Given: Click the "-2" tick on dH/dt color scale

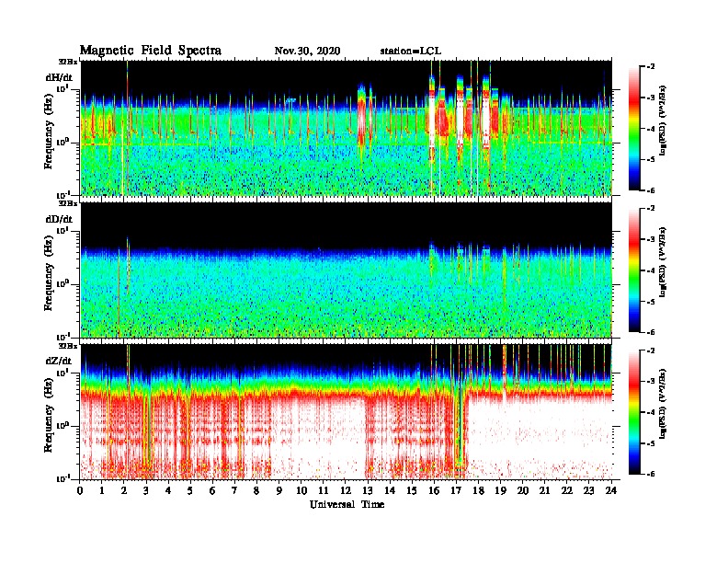Looking at the screenshot, I should tap(651, 67).
